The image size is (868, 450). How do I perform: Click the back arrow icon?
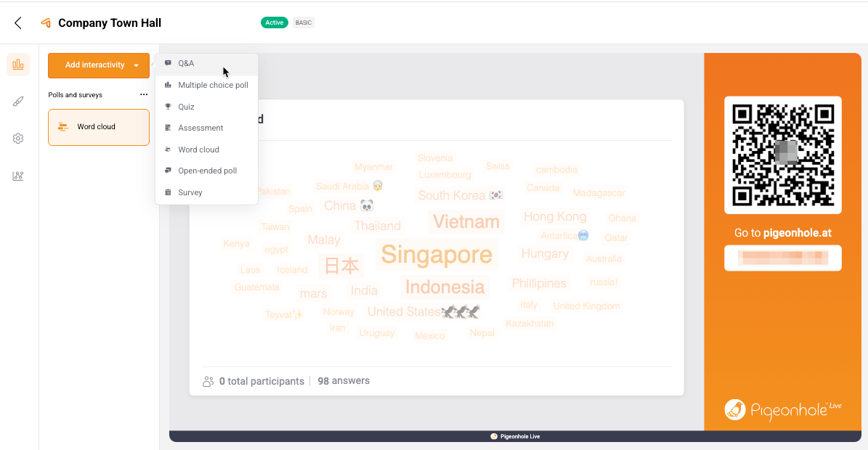18,23
